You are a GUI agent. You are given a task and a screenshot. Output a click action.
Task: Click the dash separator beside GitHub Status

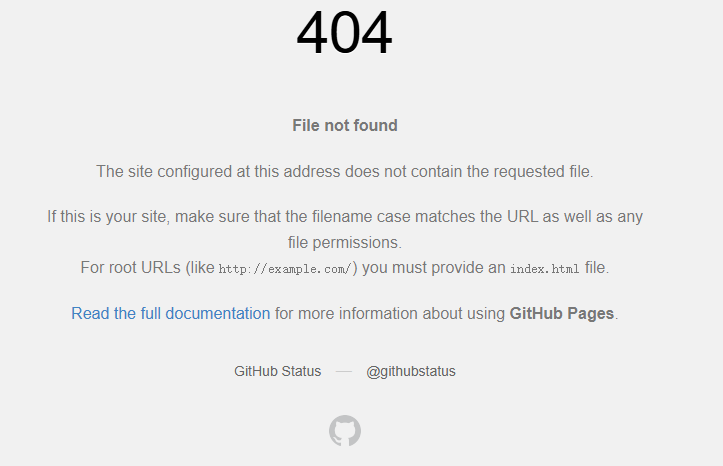[x=344, y=371]
